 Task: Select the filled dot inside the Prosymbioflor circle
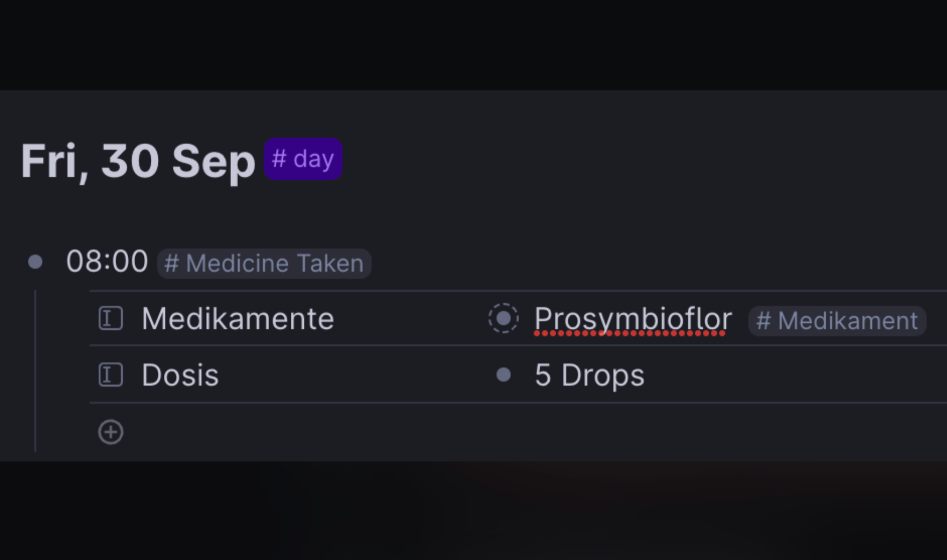[x=504, y=319]
